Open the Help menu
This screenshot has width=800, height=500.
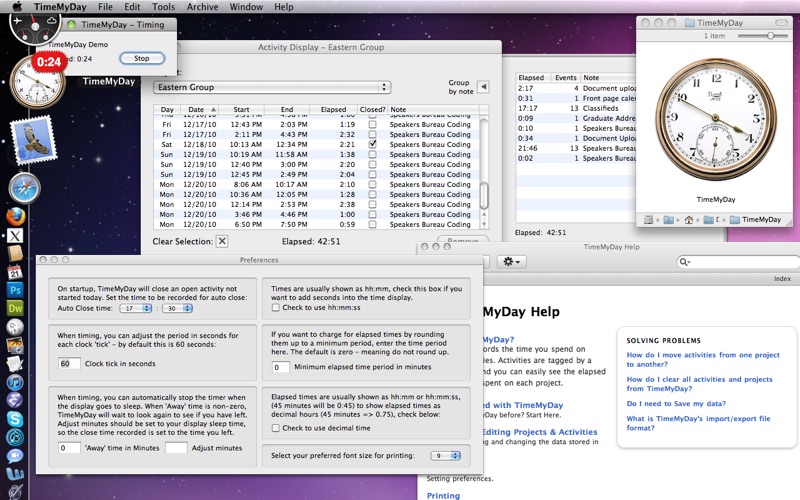click(x=284, y=7)
